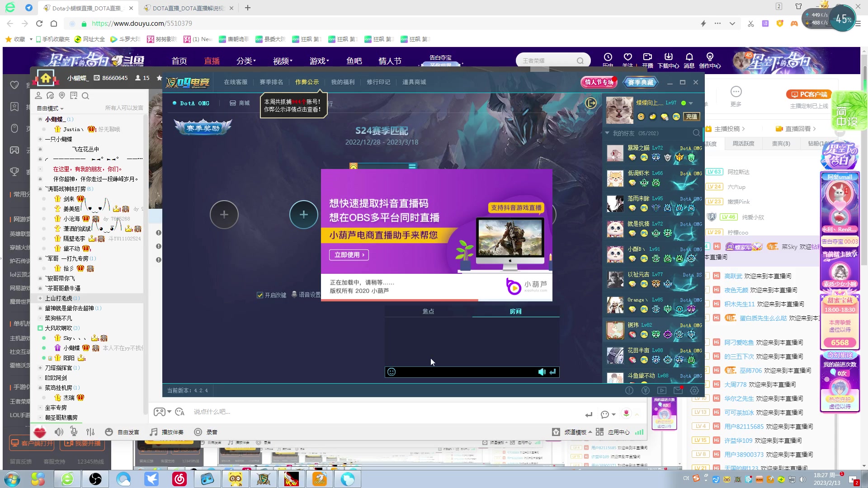Click the 说点什么吧 chat input field

(x=384, y=412)
